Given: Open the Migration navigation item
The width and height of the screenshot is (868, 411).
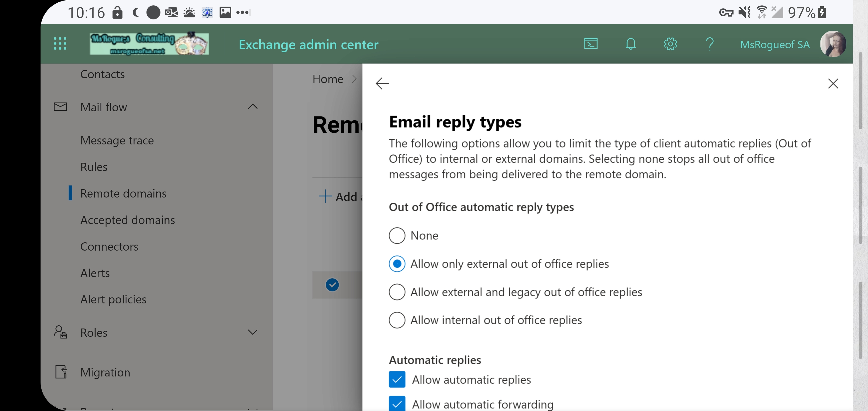Looking at the screenshot, I should [105, 372].
